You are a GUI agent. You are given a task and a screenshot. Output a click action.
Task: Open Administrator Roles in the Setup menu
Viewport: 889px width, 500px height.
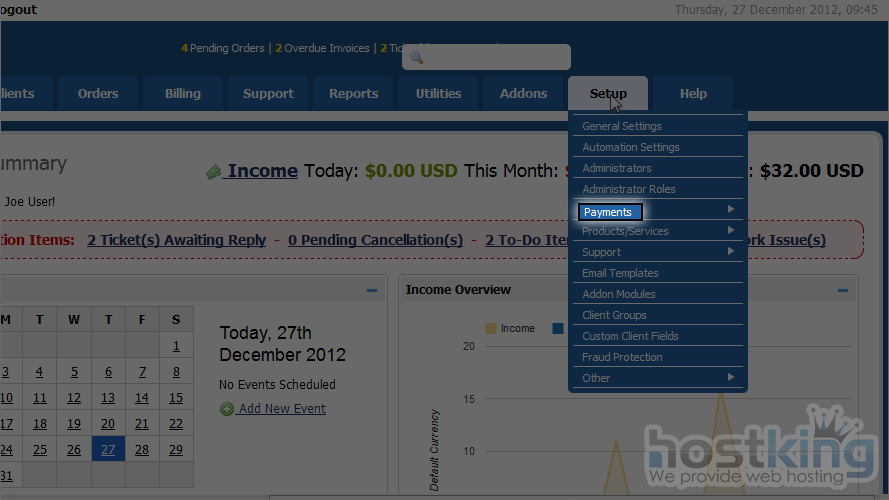coord(628,189)
